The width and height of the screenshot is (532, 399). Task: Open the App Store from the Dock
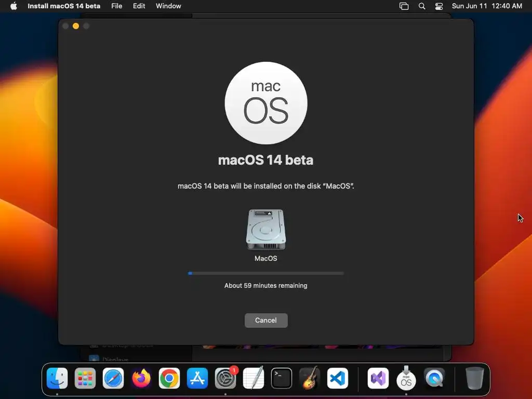tap(197, 378)
